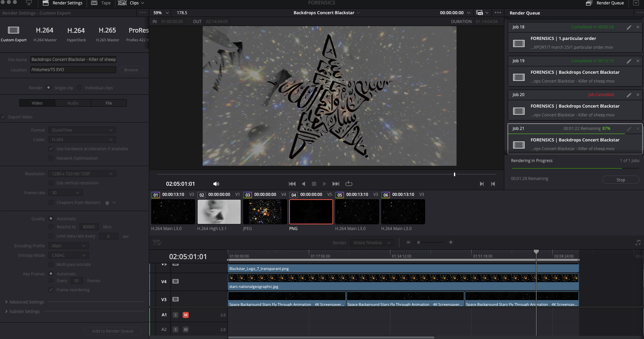Open the Tape panel
644x339 pixels.
pyautogui.click(x=101, y=3)
